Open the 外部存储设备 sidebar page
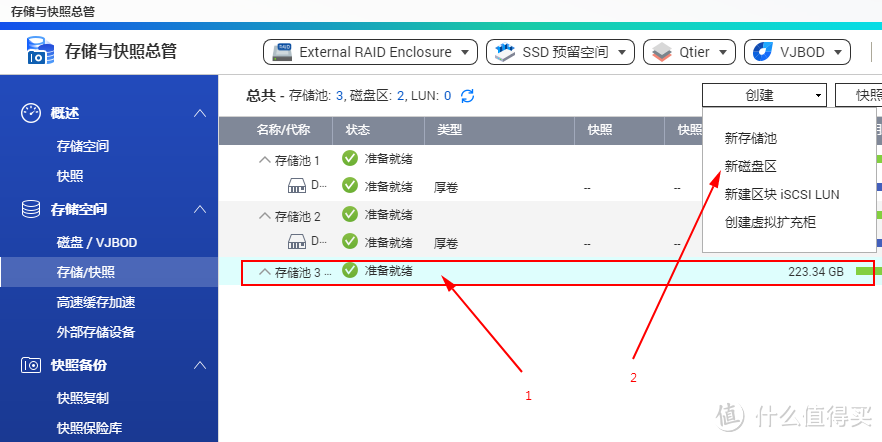882x442 pixels. (x=96, y=332)
